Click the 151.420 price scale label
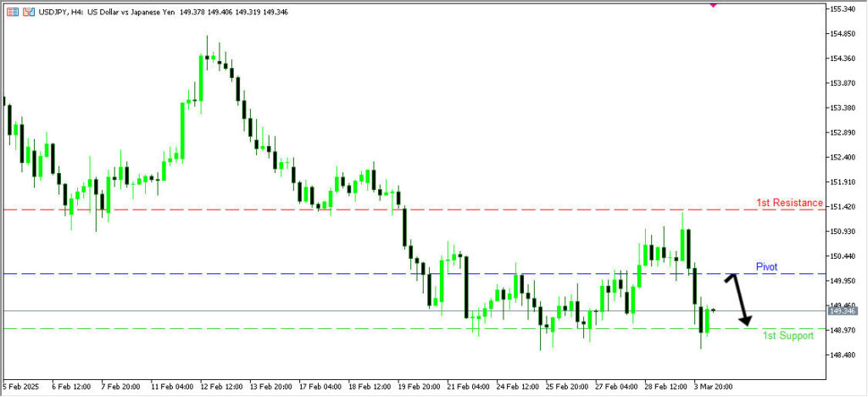This screenshot has height=397, width=868. tap(840, 207)
